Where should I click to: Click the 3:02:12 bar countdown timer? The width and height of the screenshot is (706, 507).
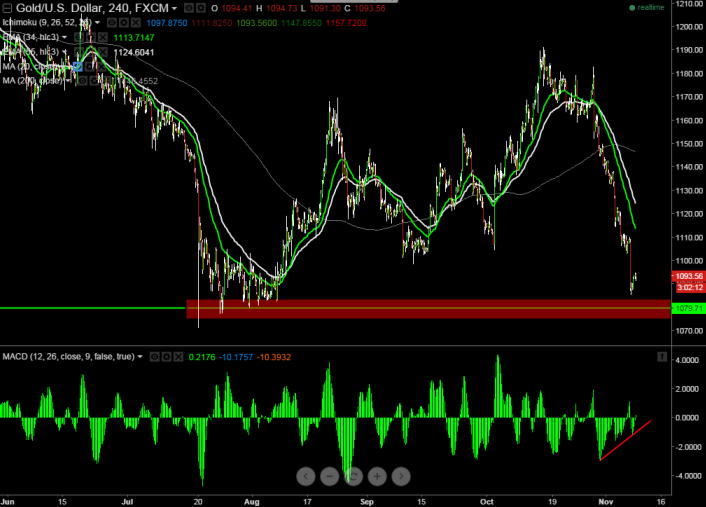click(x=688, y=287)
